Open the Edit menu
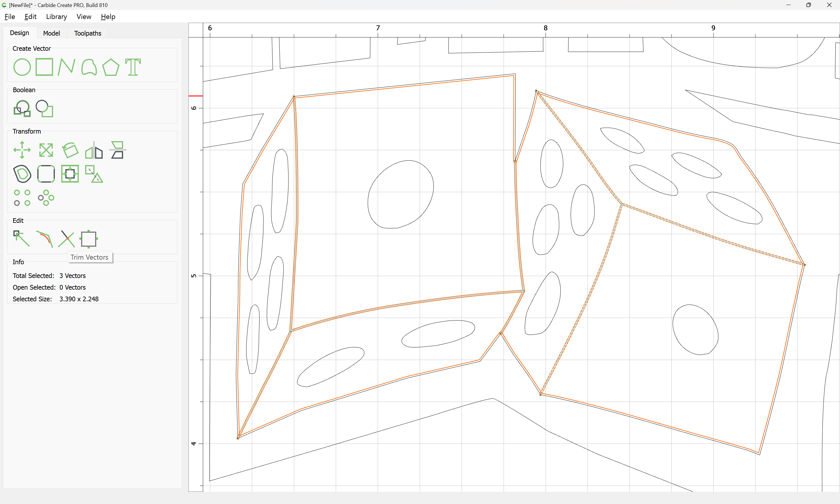This screenshot has width=840, height=504. [x=30, y=17]
